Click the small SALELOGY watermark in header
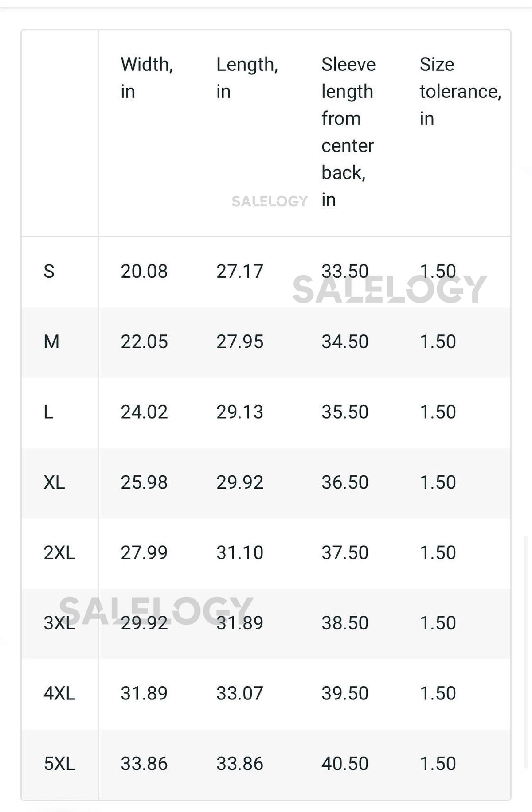 tap(270, 202)
